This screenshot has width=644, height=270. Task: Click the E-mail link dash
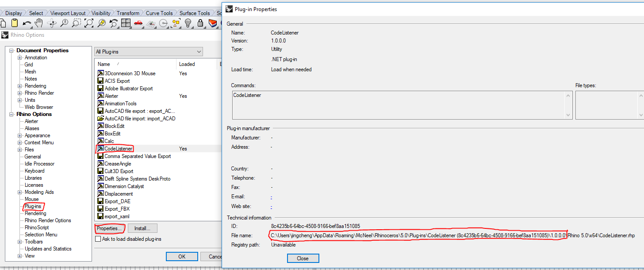tap(271, 197)
